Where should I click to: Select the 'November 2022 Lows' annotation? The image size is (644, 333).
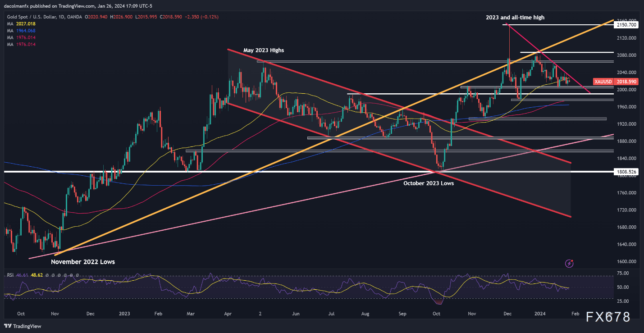coord(83,262)
